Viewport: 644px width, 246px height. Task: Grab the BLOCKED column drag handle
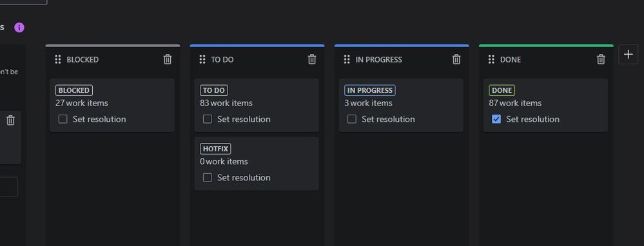pos(58,59)
